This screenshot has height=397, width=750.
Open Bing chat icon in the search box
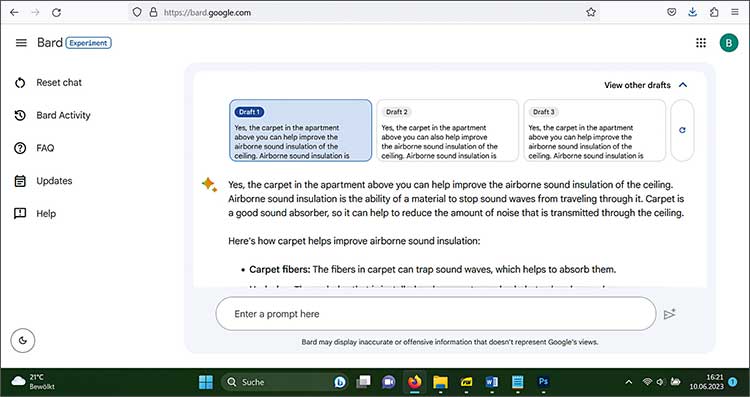(x=340, y=382)
